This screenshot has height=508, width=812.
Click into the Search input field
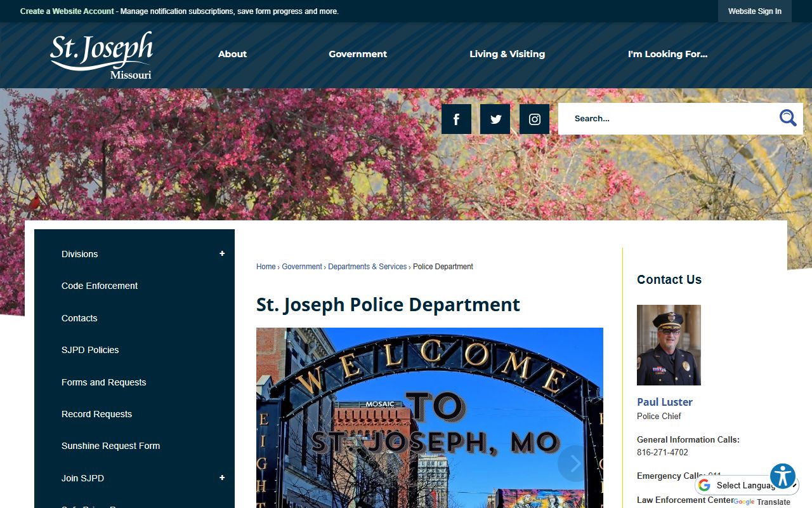point(669,119)
